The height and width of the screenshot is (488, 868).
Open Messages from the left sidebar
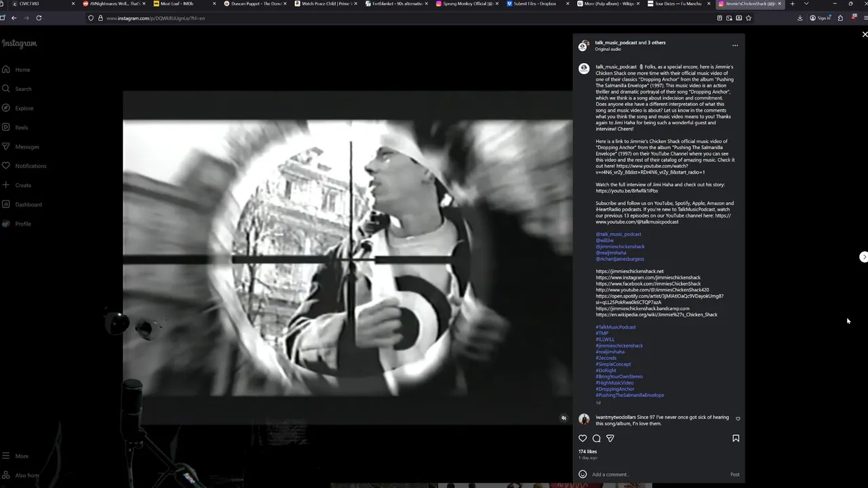pos(20,146)
